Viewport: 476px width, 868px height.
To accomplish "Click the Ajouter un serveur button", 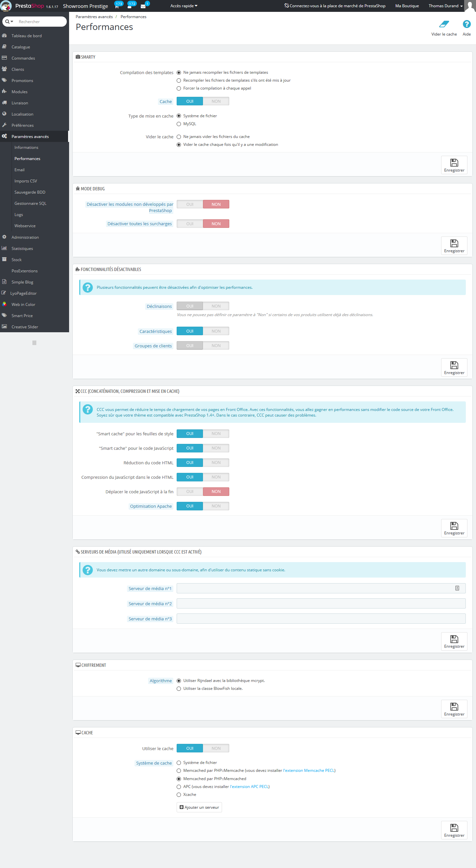I will pyautogui.click(x=199, y=807).
